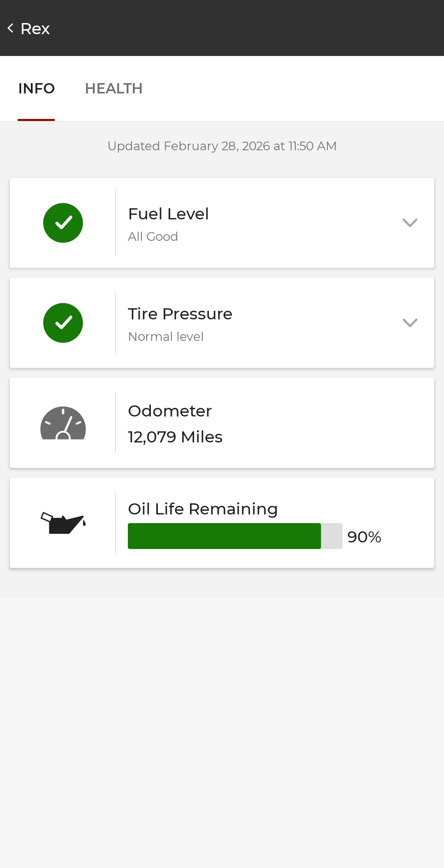Tap the Oil Life Remaining label

click(x=203, y=509)
